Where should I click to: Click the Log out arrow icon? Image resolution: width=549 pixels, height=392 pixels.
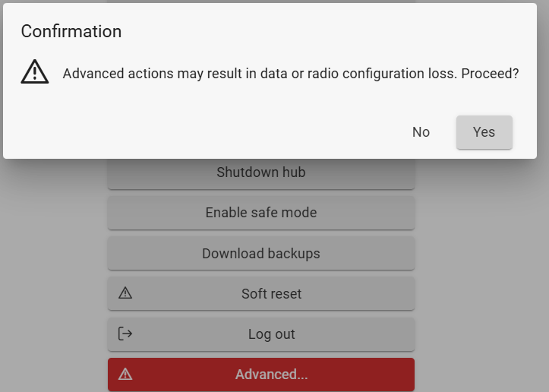pyautogui.click(x=125, y=334)
